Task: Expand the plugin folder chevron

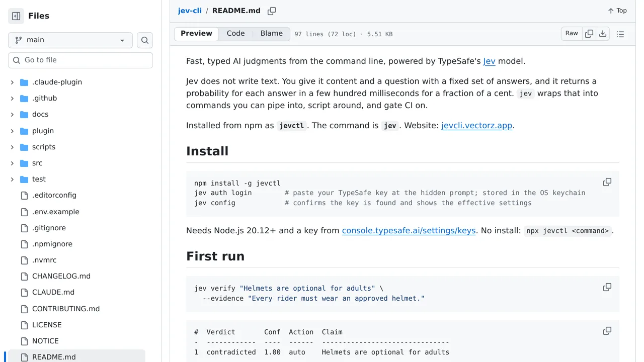Action: click(12, 131)
